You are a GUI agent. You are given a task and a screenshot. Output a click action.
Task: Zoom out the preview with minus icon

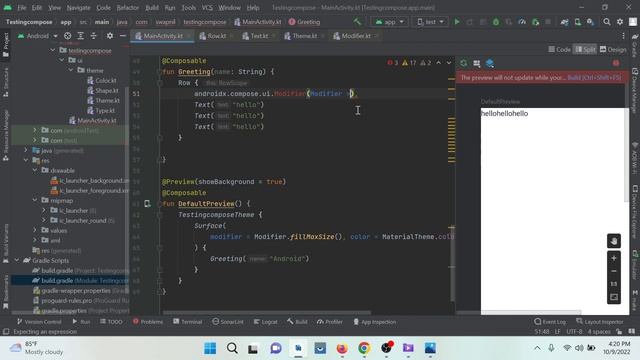tap(614, 271)
